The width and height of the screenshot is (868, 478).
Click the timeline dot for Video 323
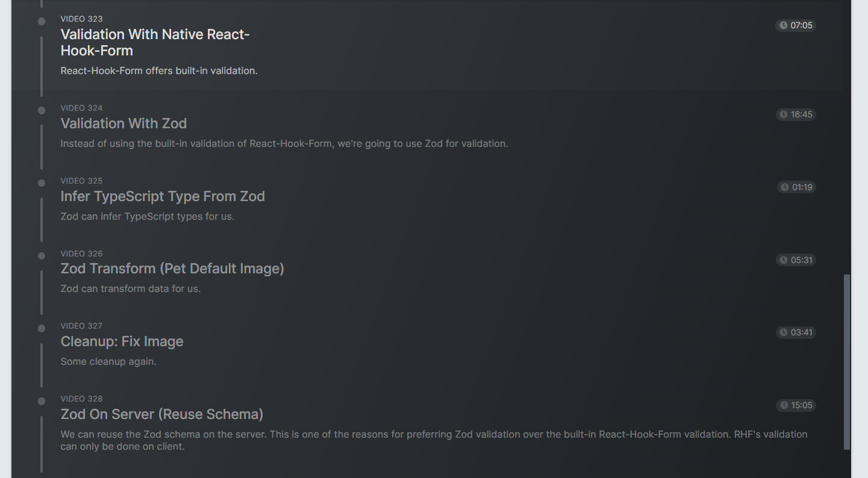42,22
